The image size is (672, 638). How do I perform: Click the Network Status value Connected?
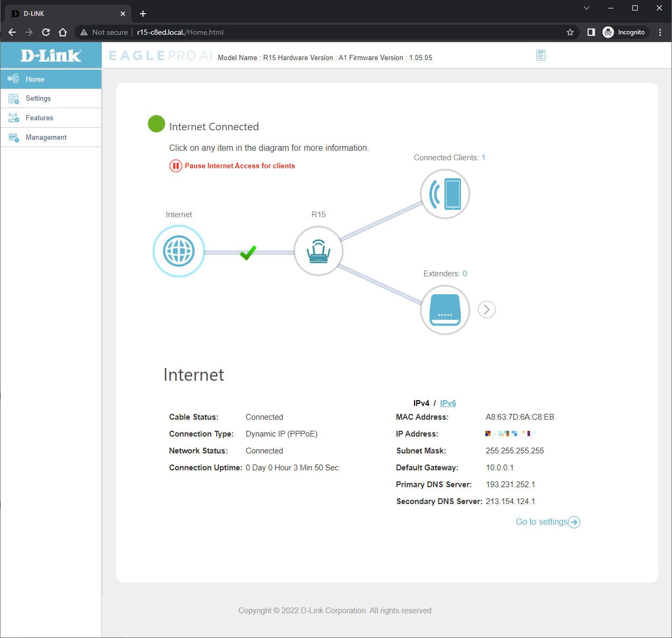[x=264, y=451]
